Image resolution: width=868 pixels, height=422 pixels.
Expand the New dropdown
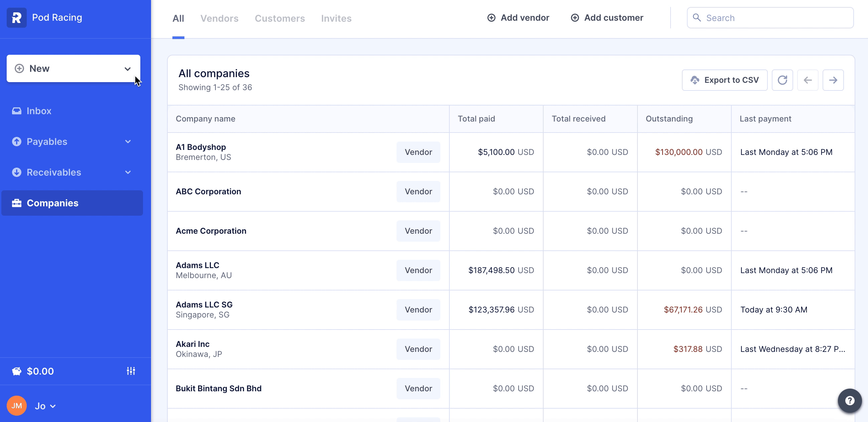pos(127,69)
